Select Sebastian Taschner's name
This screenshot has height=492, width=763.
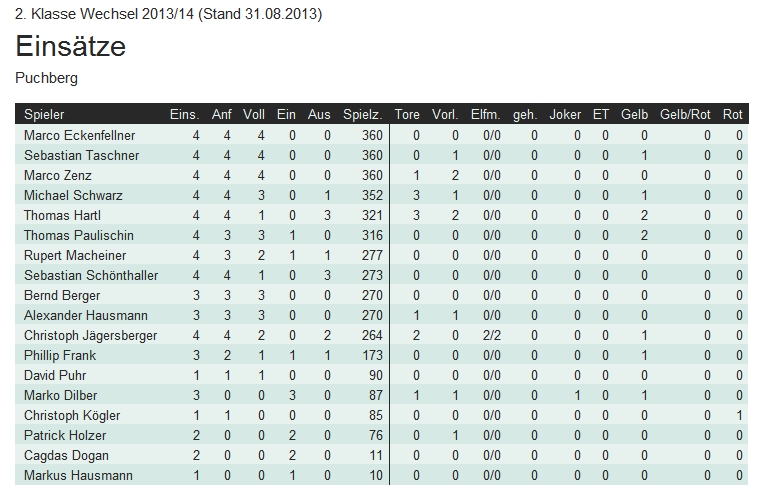coord(81,155)
